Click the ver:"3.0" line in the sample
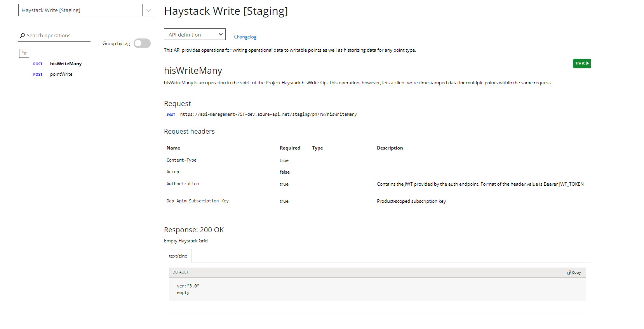The width and height of the screenshot is (644, 329). coord(188,286)
